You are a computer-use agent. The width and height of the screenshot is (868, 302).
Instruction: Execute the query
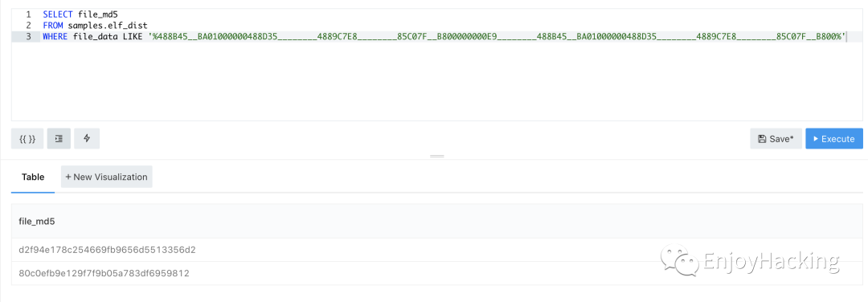(833, 139)
